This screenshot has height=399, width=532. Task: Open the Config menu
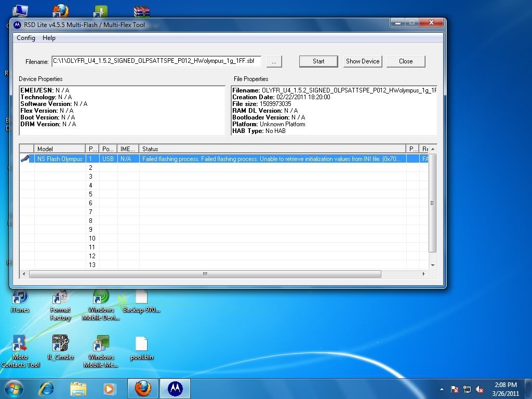(x=26, y=38)
